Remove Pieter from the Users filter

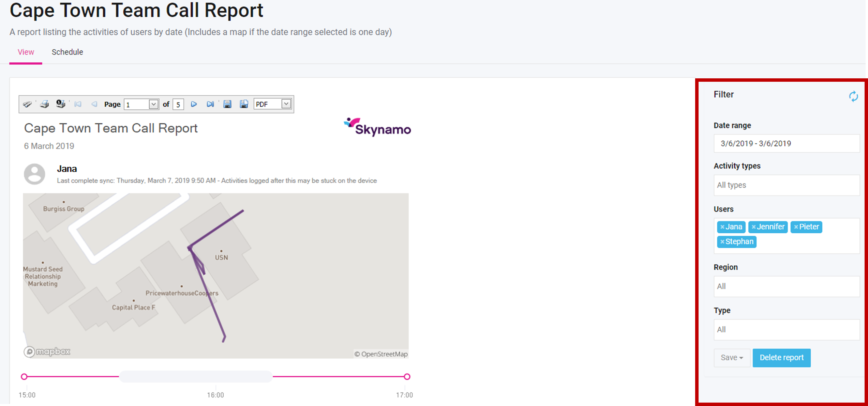point(796,227)
